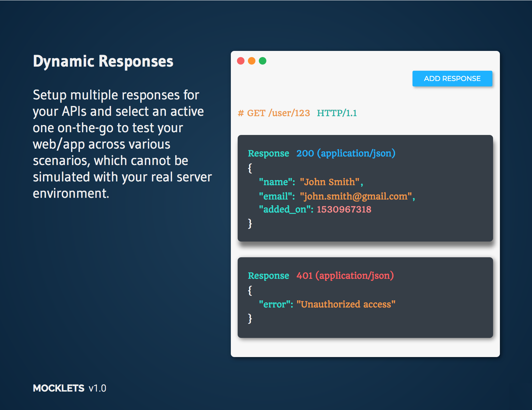This screenshot has height=410, width=532.
Task: Minimize the window with the orange dot
Action: tap(252, 61)
